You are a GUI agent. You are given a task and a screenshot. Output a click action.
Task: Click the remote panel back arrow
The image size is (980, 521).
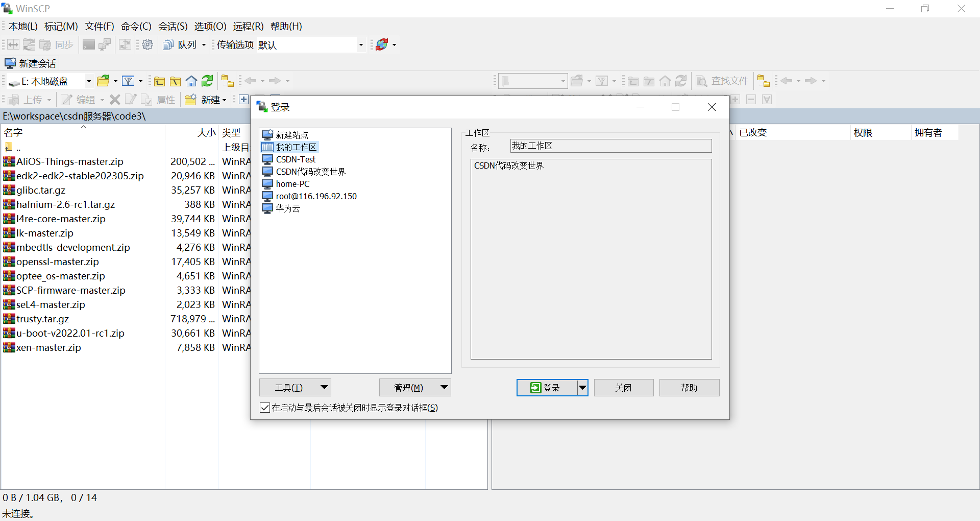pos(787,81)
